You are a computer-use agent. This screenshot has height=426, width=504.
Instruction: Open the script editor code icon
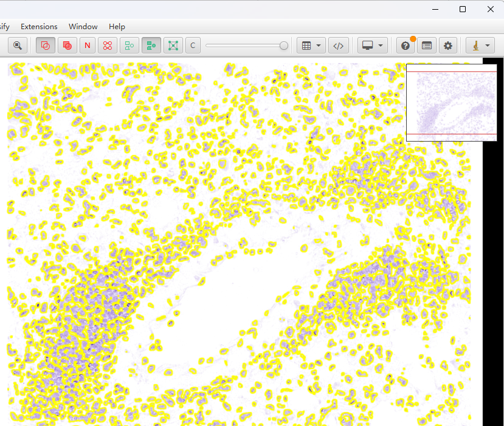[x=340, y=46]
